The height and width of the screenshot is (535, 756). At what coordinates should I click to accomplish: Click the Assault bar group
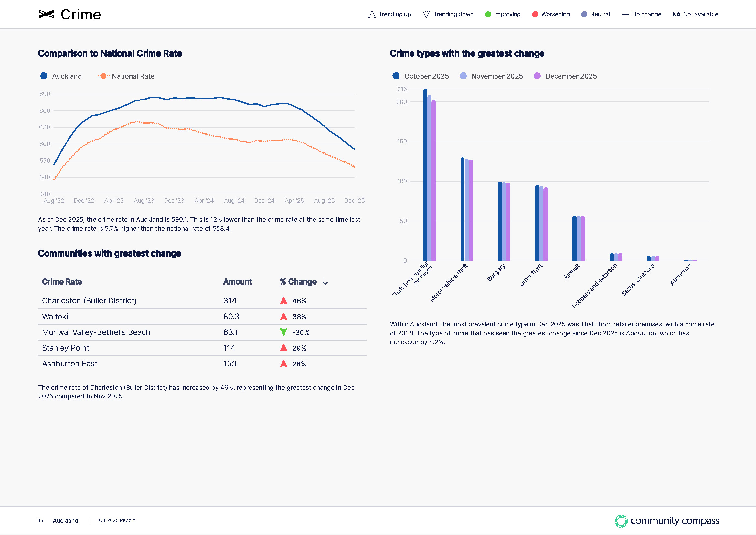tap(579, 238)
